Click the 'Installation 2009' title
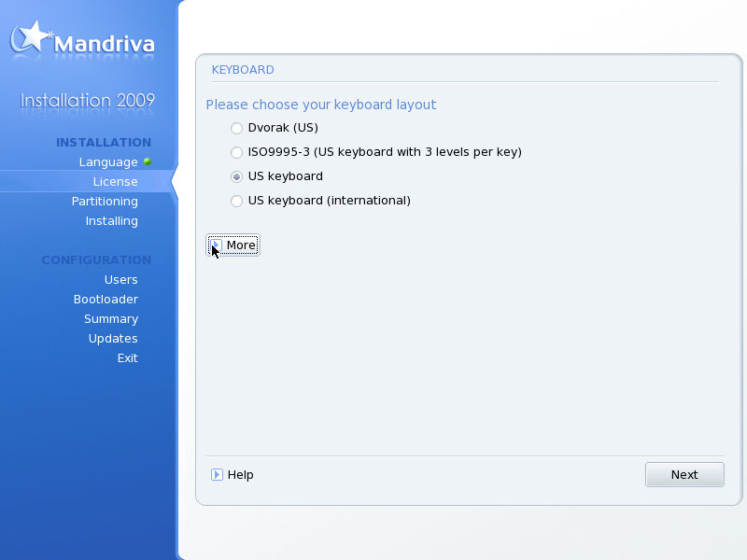 point(87,101)
